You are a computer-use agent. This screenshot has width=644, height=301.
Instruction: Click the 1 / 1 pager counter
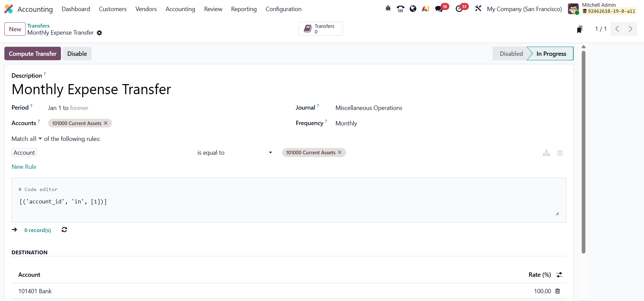tap(601, 29)
